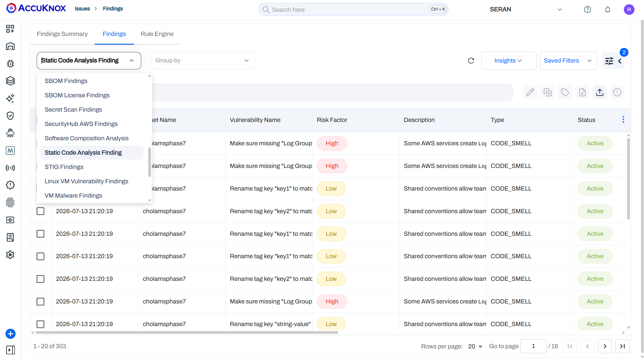Click the tag label icon
The image size is (644, 359).
click(565, 92)
